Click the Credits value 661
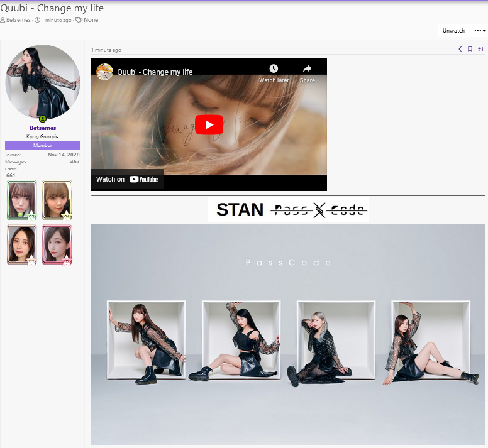Image resolution: width=488 pixels, height=448 pixels. (11, 175)
